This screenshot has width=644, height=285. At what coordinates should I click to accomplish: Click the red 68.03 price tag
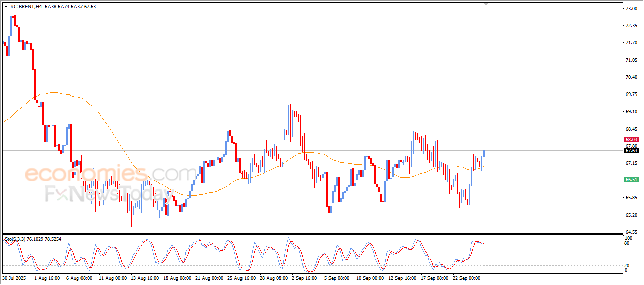click(x=631, y=139)
